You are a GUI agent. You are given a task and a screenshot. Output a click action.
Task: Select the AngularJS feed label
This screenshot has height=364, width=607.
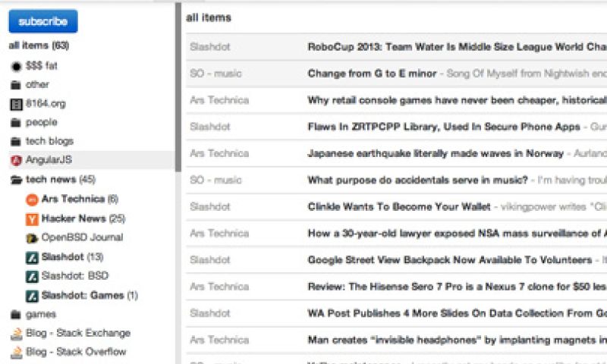49,160
